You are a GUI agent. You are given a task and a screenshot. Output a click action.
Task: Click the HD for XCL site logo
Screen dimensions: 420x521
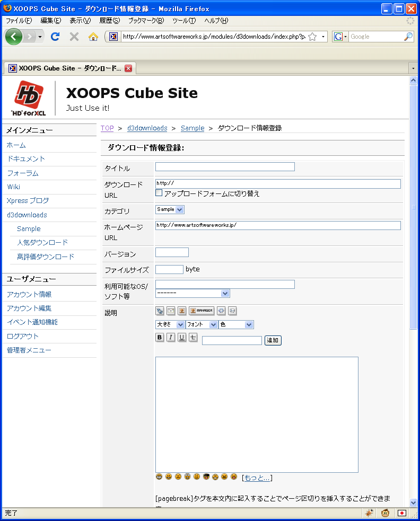[x=29, y=98]
